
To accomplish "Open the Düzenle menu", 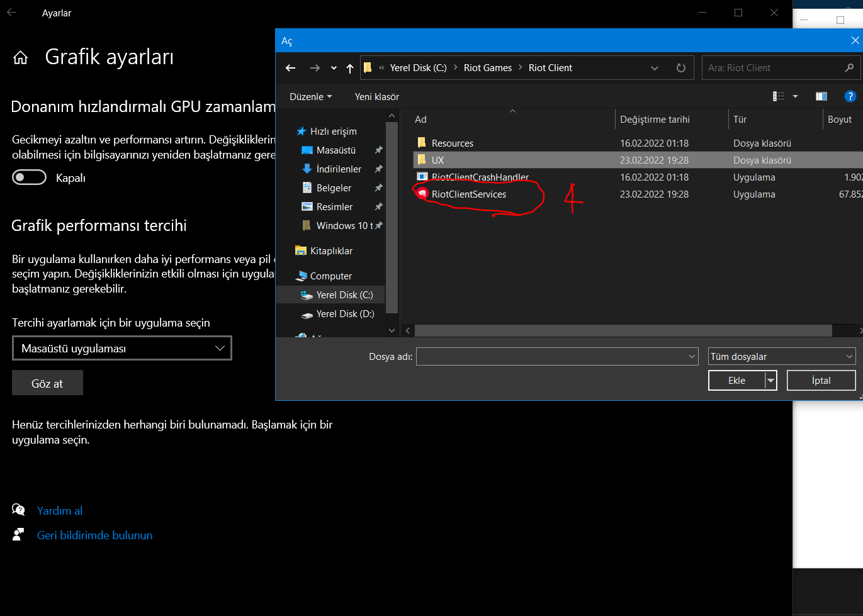I will (x=311, y=97).
